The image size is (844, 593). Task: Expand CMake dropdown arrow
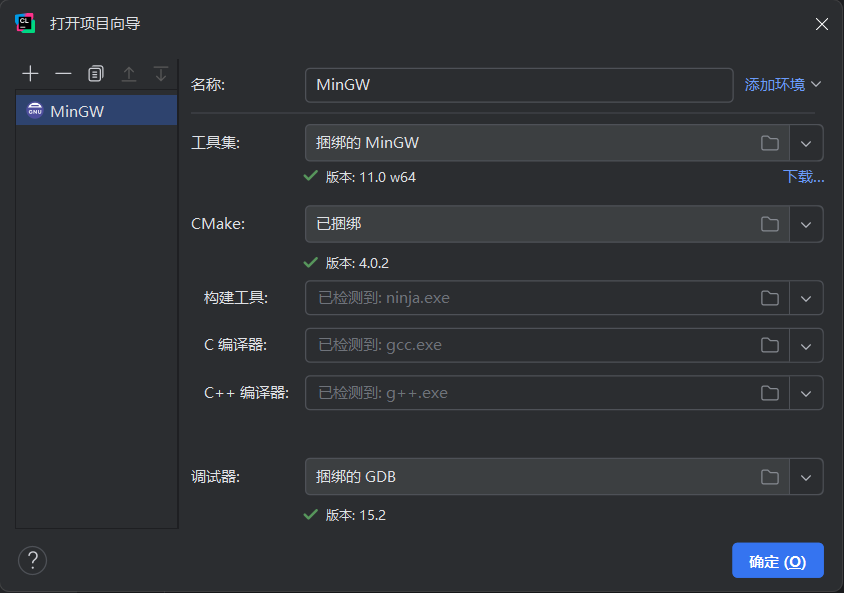click(x=806, y=224)
